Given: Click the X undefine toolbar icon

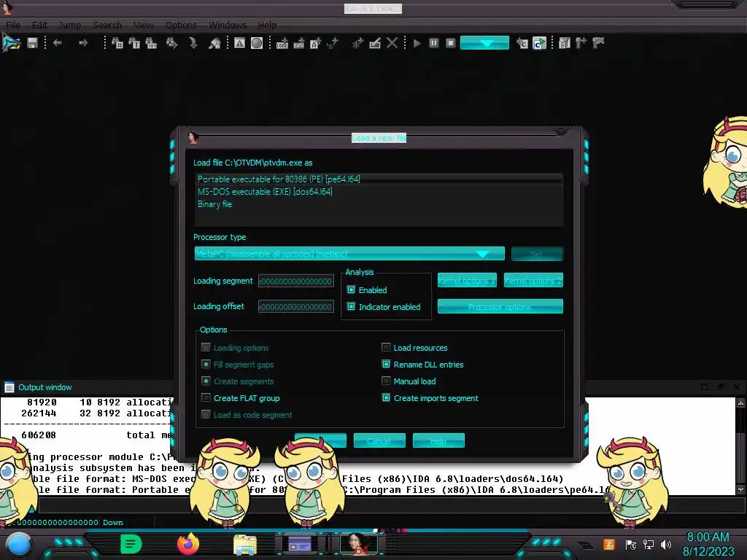Looking at the screenshot, I should (x=392, y=43).
